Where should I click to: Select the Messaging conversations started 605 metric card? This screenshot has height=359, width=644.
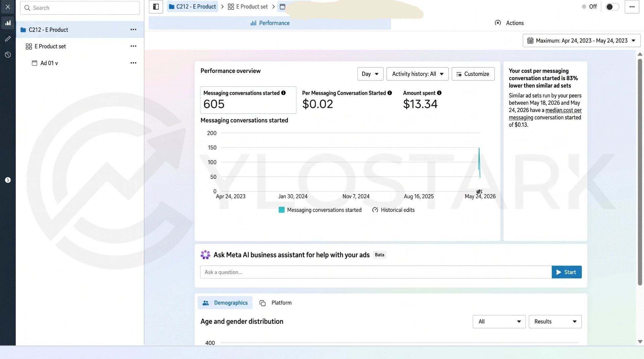248,100
